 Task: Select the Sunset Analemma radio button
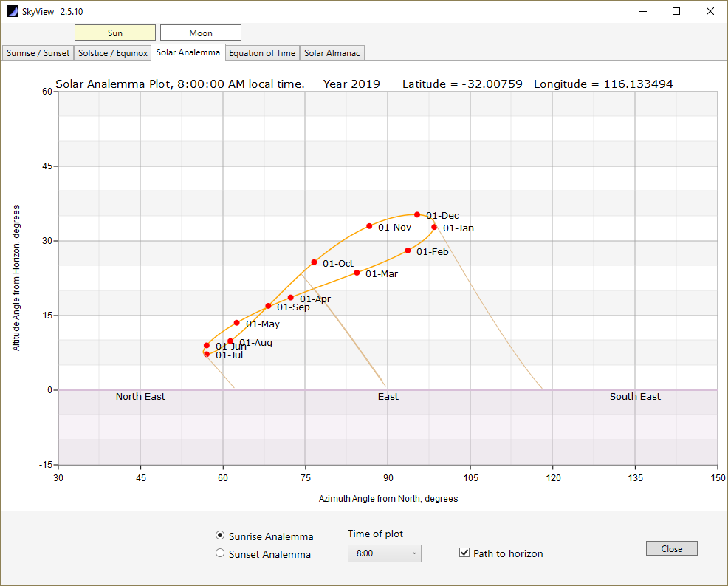point(220,553)
